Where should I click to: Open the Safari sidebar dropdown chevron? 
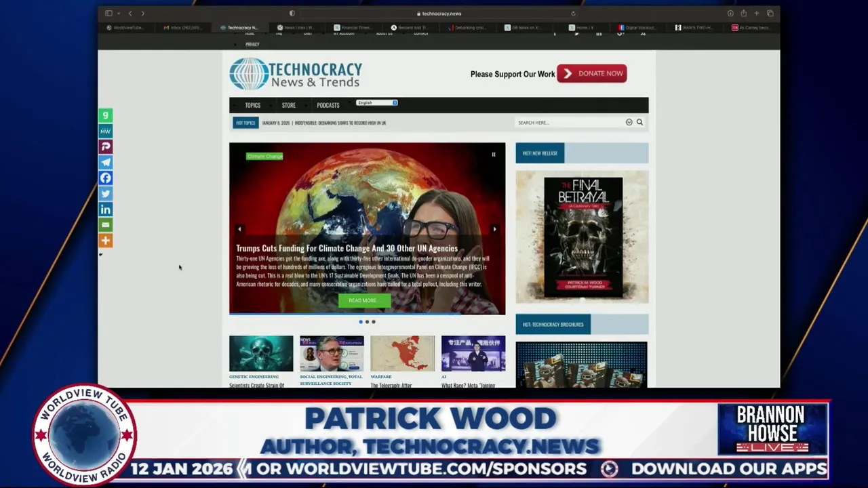click(119, 13)
